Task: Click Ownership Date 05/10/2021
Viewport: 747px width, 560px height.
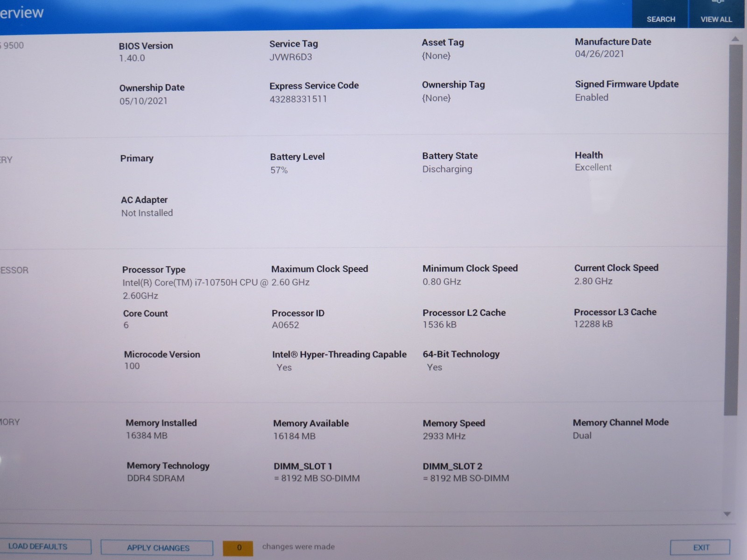Action: pyautogui.click(x=143, y=101)
